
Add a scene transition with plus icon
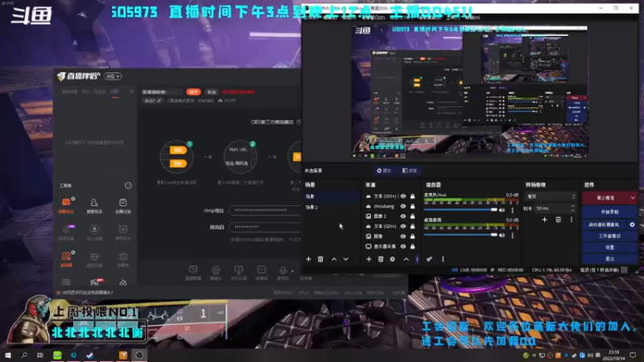545,220
